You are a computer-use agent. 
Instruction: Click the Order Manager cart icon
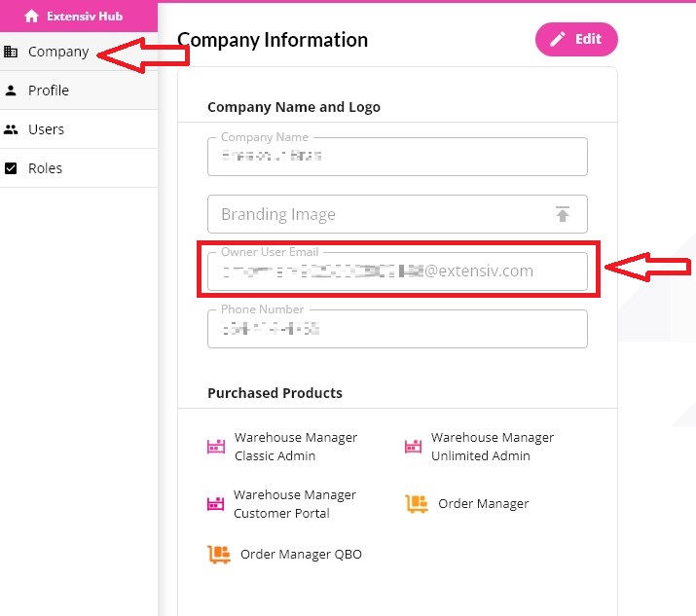coord(417,504)
